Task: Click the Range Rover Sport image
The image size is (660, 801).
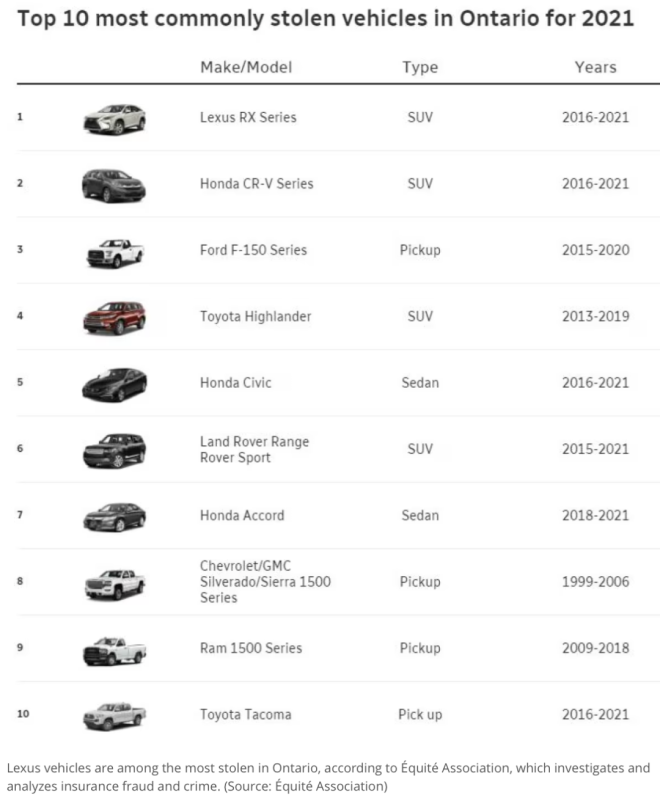Action: [x=114, y=450]
